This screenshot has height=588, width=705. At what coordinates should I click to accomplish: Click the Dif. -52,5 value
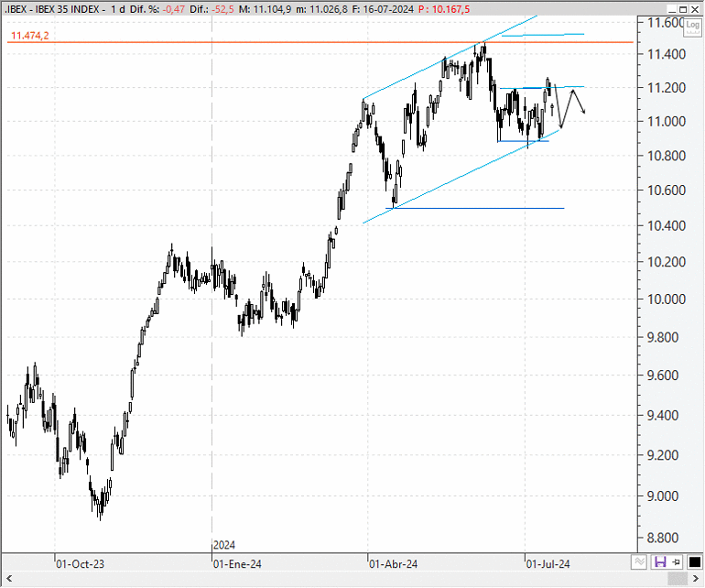point(222,9)
